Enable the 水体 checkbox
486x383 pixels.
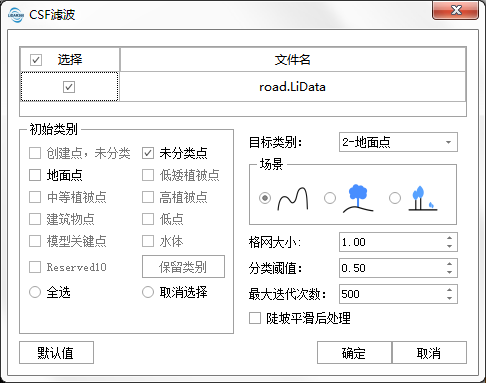148,241
